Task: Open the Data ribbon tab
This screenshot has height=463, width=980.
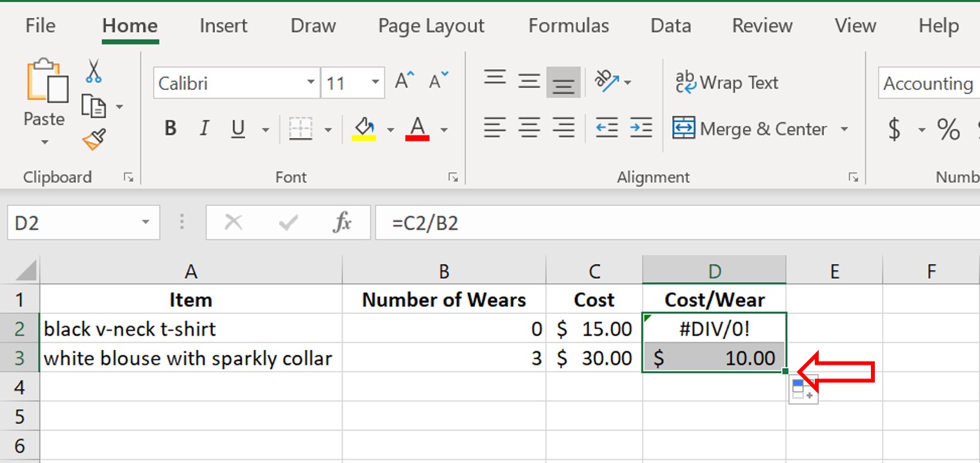Action: tap(670, 26)
